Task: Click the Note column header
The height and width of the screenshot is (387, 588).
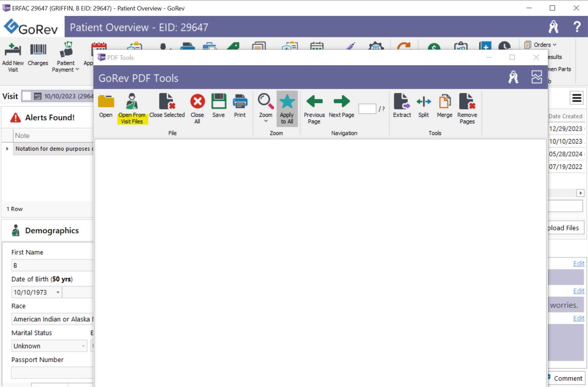Action: [x=53, y=135]
